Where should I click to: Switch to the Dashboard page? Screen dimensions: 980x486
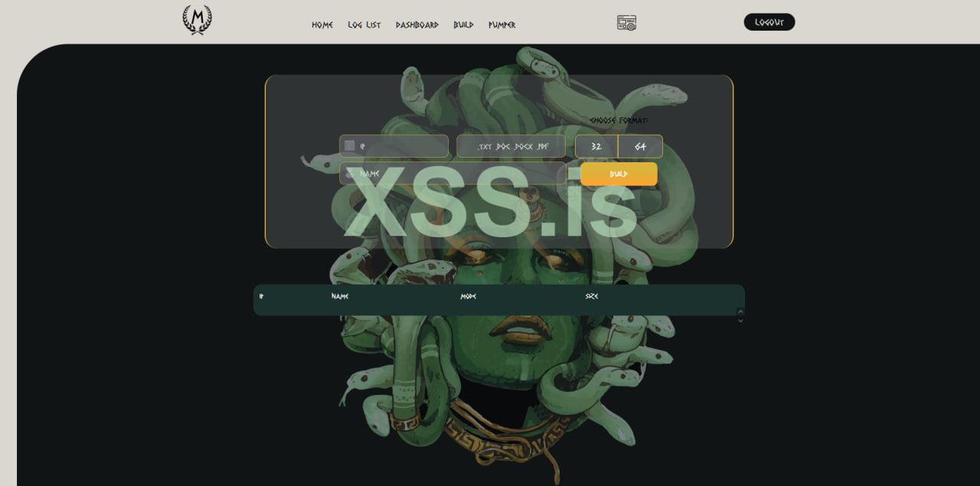[x=417, y=24]
